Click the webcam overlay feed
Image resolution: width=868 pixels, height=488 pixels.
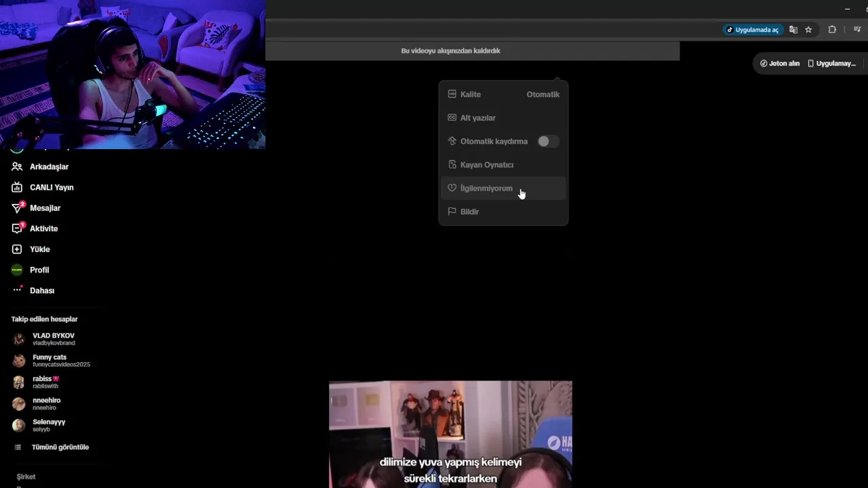tap(133, 74)
